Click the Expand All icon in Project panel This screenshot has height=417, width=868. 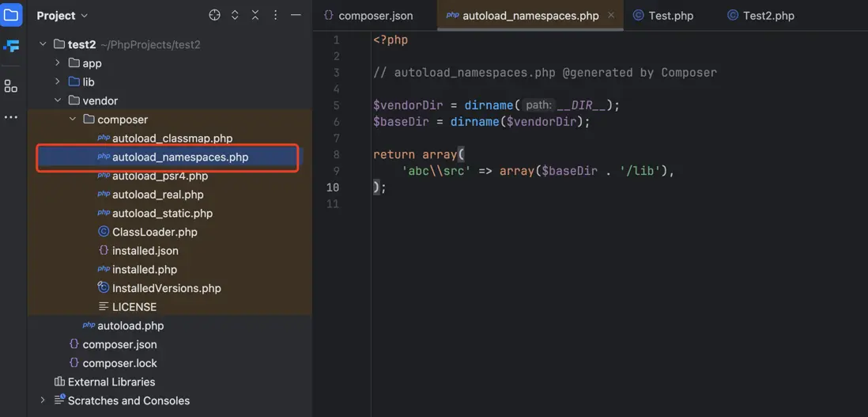pyautogui.click(x=235, y=16)
